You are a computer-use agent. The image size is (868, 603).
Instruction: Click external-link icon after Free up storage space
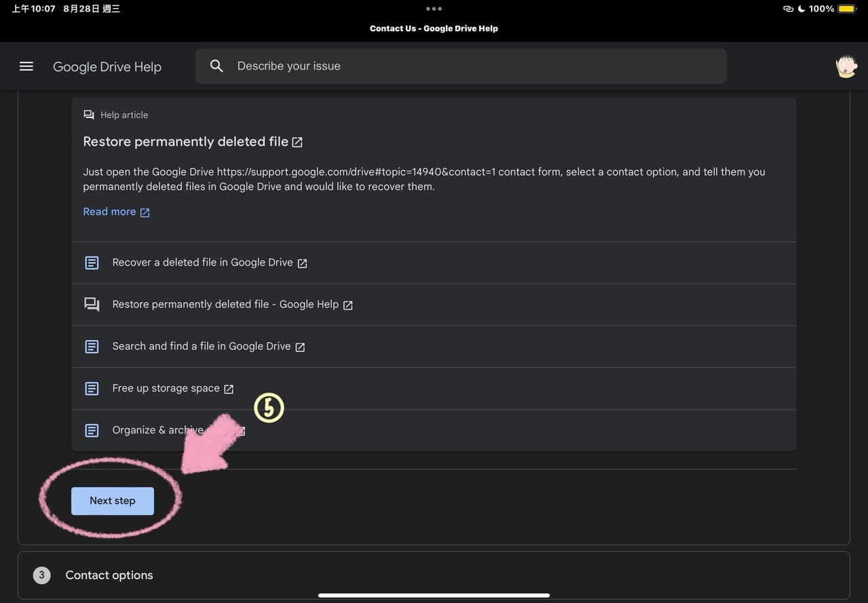[x=229, y=389]
